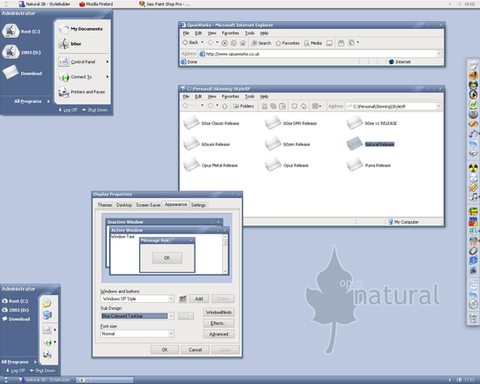Click Internet Explorer address field
Image resolution: width=480 pixels, height=384 pixels.
tap(320, 54)
